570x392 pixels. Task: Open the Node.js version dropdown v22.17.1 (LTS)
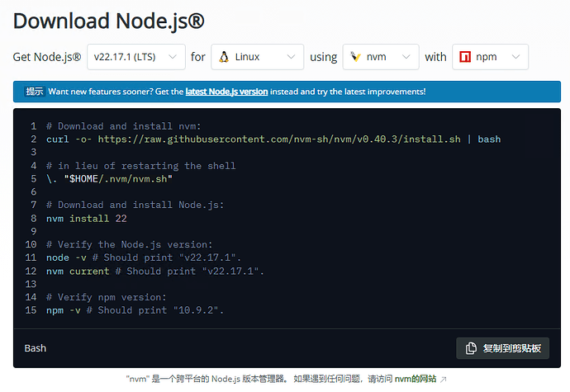pyautogui.click(x=136, y=57)
